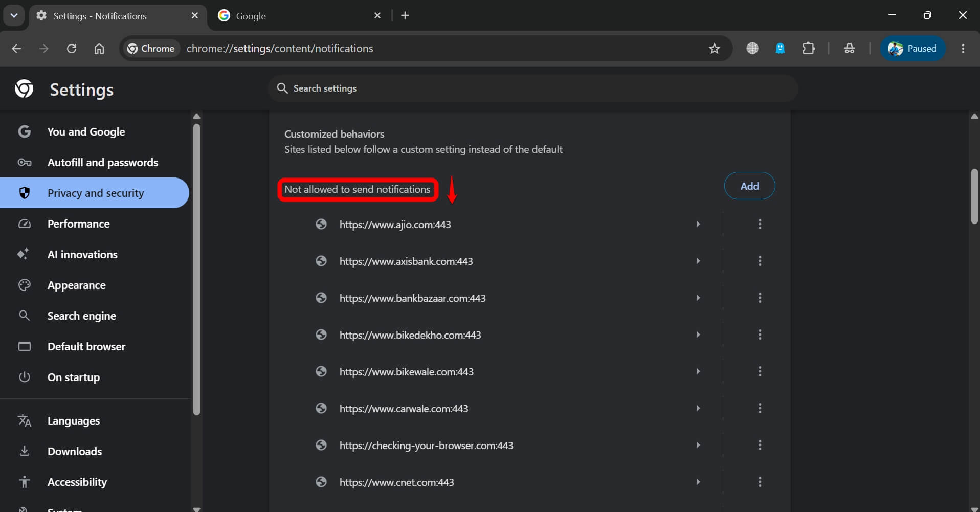Expand site details for carwale.com
Screen dimensions: 980x512
click(x=698, y=408)
